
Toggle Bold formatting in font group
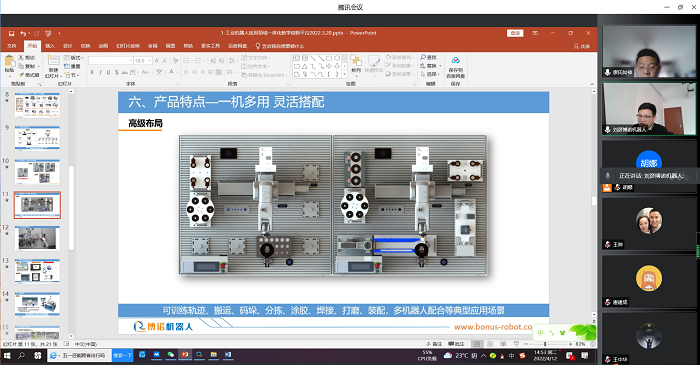(92, 72)
